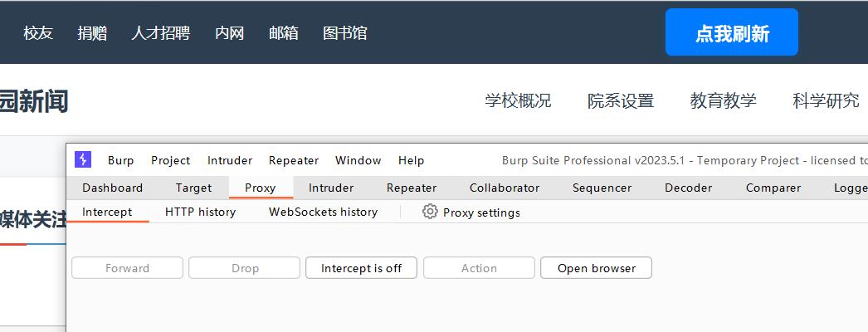Viewport: 868px width, 332px height.
Task: Open the Burp menu
Action: [120, 160]
